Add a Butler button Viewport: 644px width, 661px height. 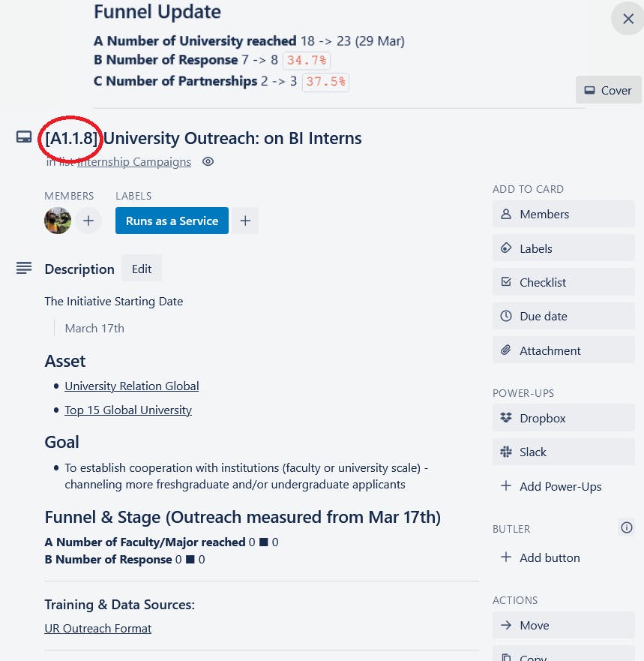click(549, 557)
